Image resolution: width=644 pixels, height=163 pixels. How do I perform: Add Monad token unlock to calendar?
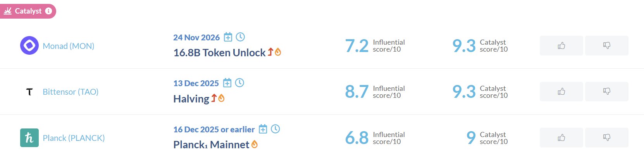click(228, 37)
